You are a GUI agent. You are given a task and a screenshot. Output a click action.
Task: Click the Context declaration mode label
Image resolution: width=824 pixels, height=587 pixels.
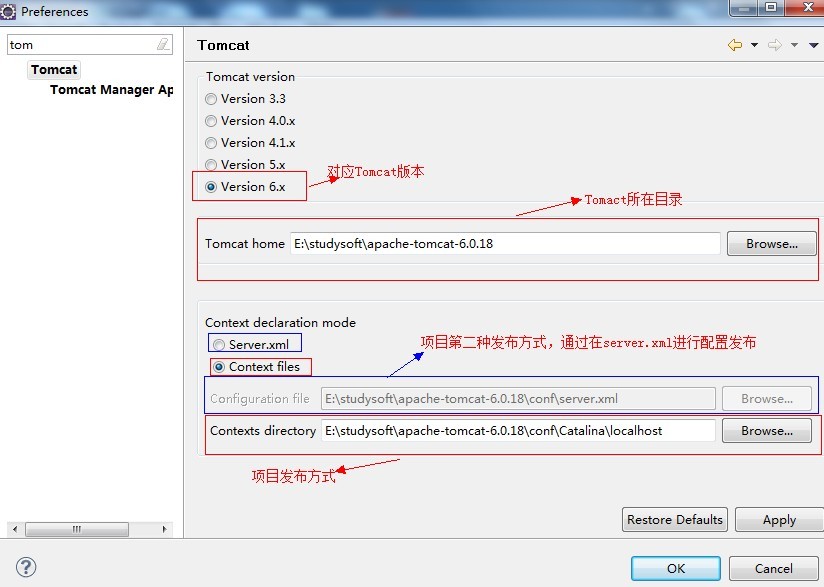tap(280, 323)
